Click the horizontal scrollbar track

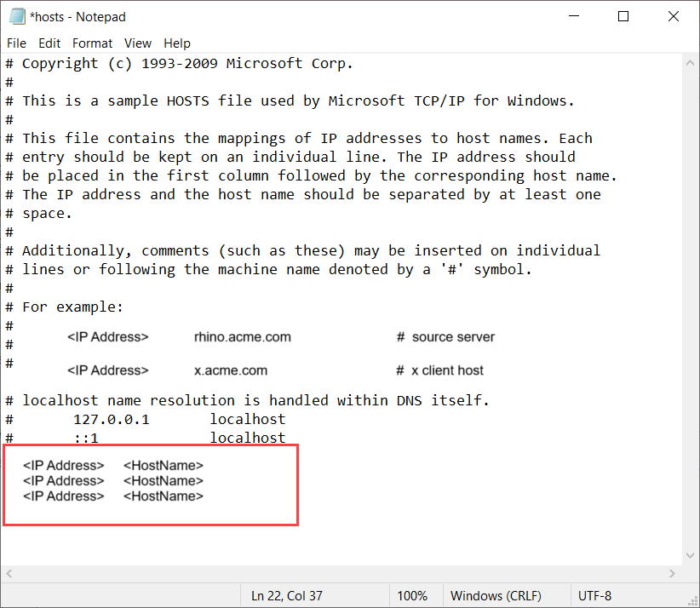coord(341,573)
